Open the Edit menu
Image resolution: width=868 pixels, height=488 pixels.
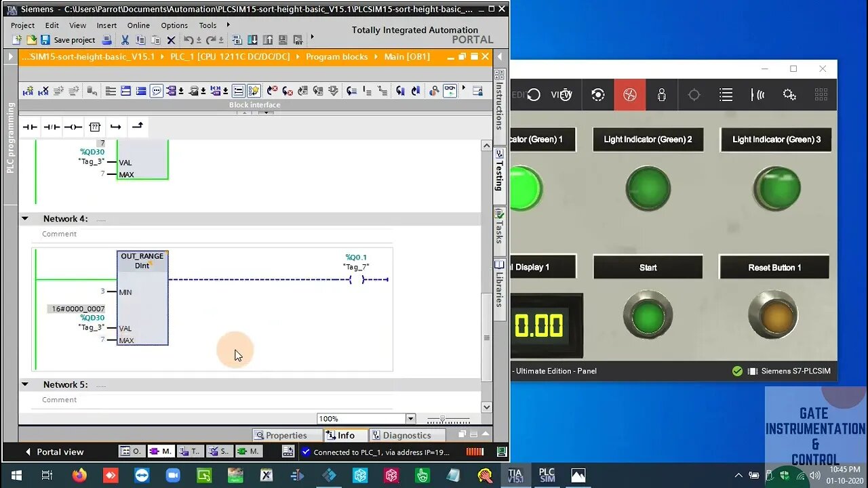click(52, 25)
